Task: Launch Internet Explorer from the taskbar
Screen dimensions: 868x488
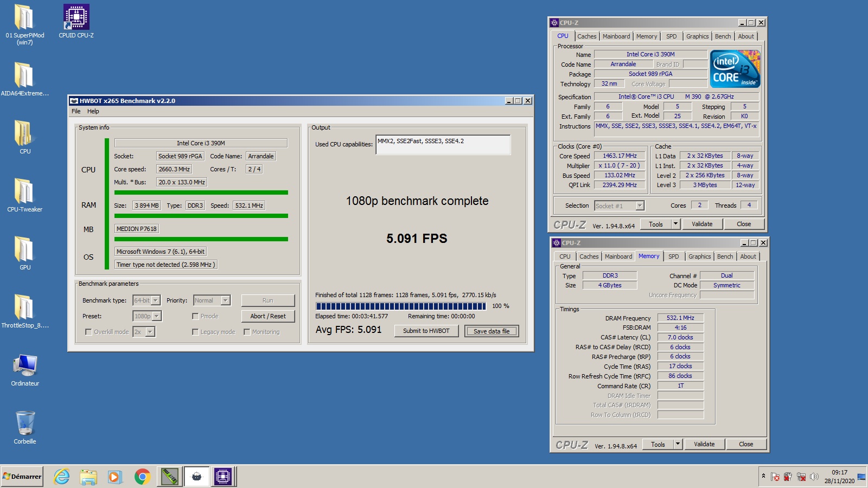Action: [x=62, y=477]
